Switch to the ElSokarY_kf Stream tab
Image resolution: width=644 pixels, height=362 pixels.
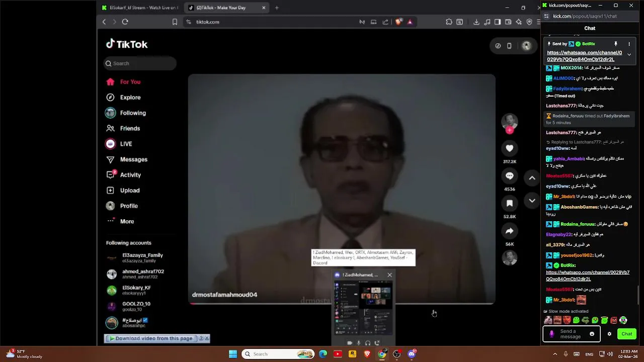(140, 8)
